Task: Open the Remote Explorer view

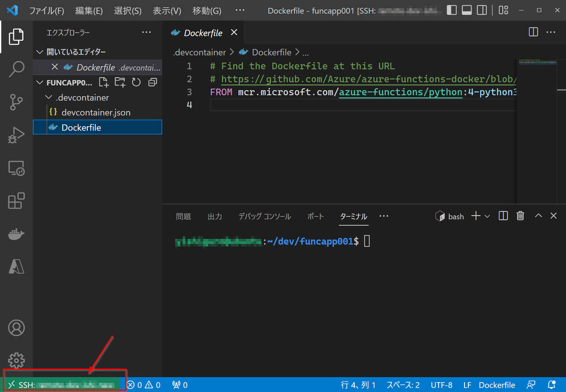Action: (x=16, y=168)
